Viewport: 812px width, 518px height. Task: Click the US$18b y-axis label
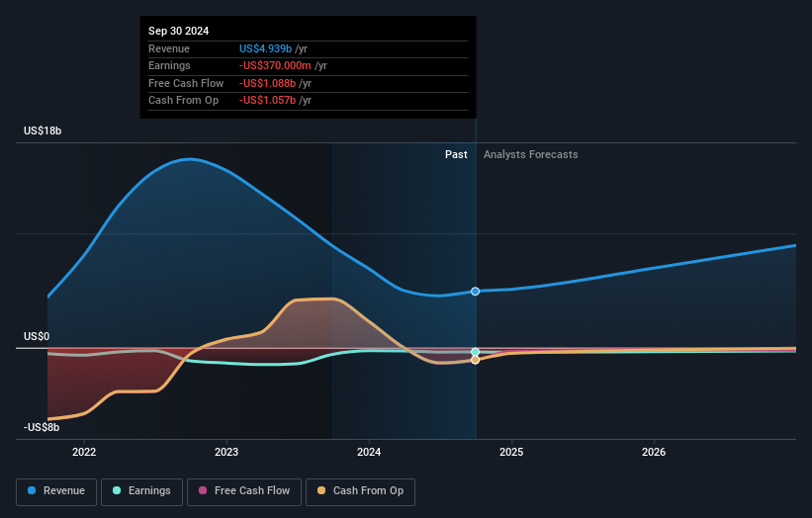(43, 130)
